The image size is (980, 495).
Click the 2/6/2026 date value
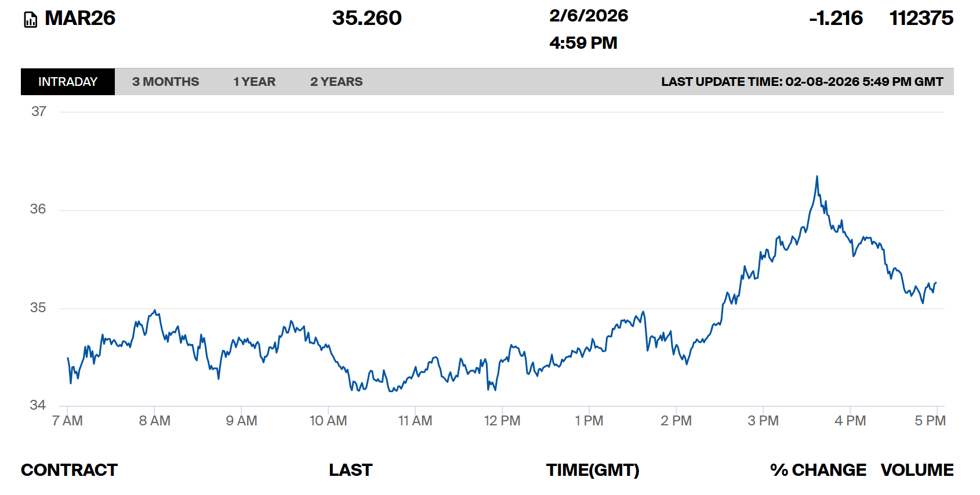point(589,16)
